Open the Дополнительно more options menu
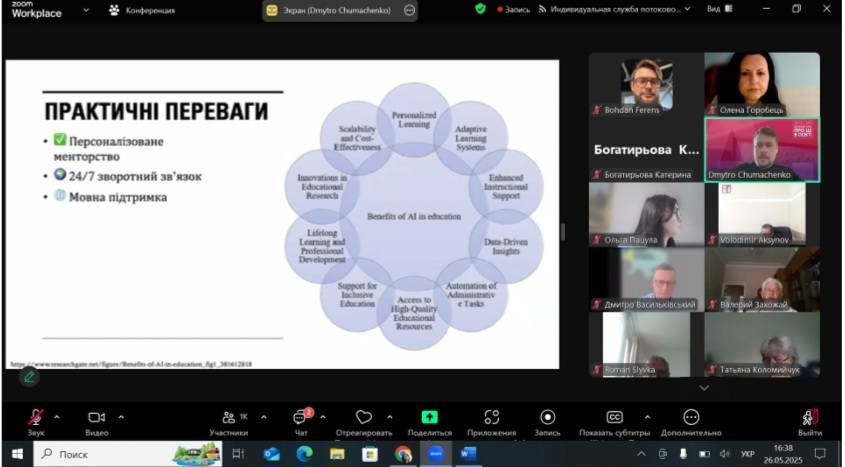The width and height of the screenshot is (845, 467). point(691,417)
